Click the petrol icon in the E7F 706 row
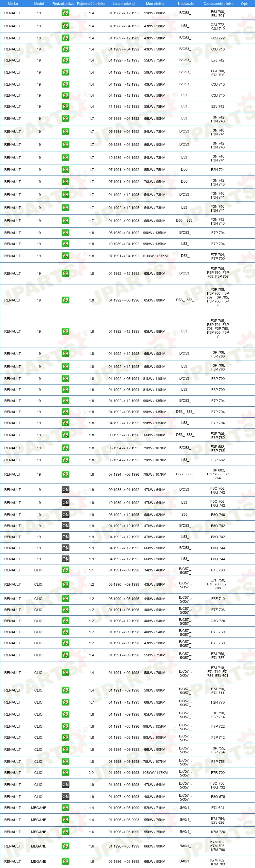Image resolution: width=255 pixels, height=868 pixels. click(66, 610)
